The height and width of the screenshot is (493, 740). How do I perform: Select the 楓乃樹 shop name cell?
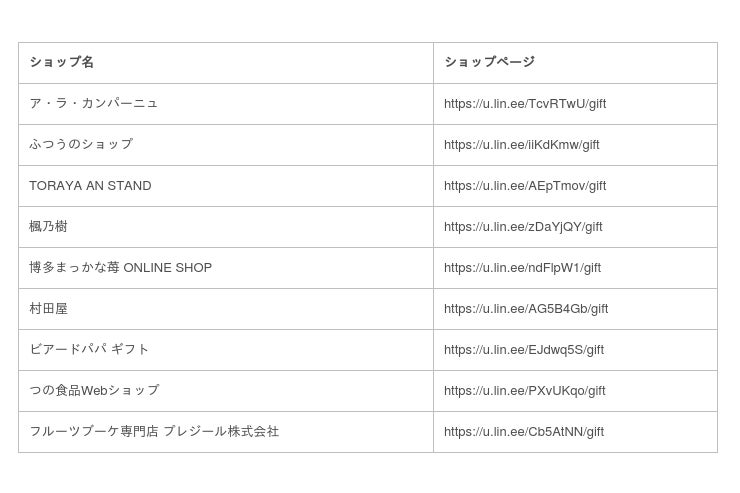[x=49, y=227]
